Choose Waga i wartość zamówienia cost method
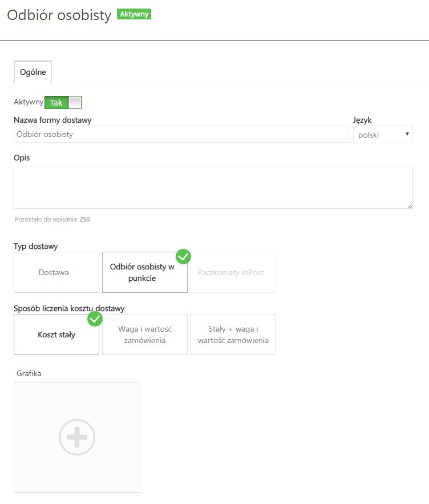This screenshot has height=504, width=429. [145, 334]
